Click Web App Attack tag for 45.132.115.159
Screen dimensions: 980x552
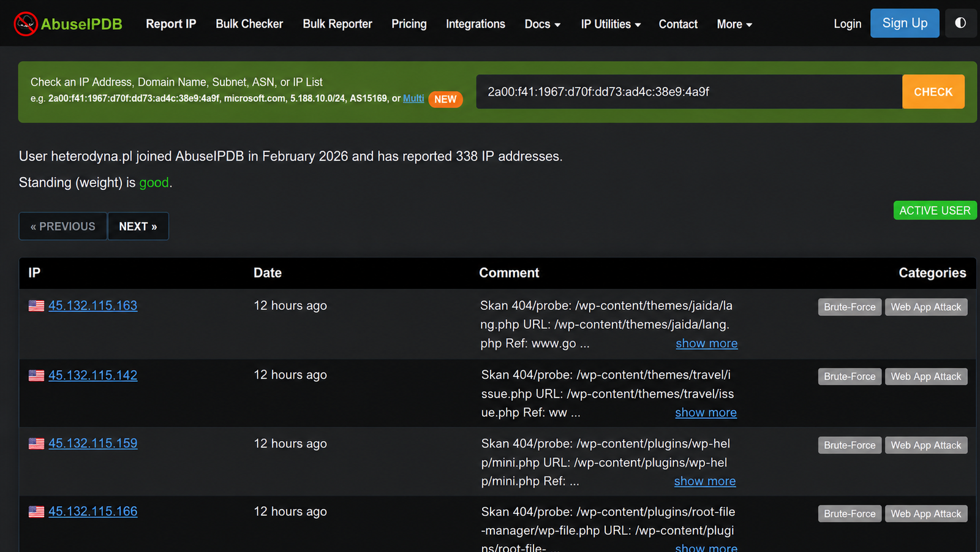click(926, 445)
